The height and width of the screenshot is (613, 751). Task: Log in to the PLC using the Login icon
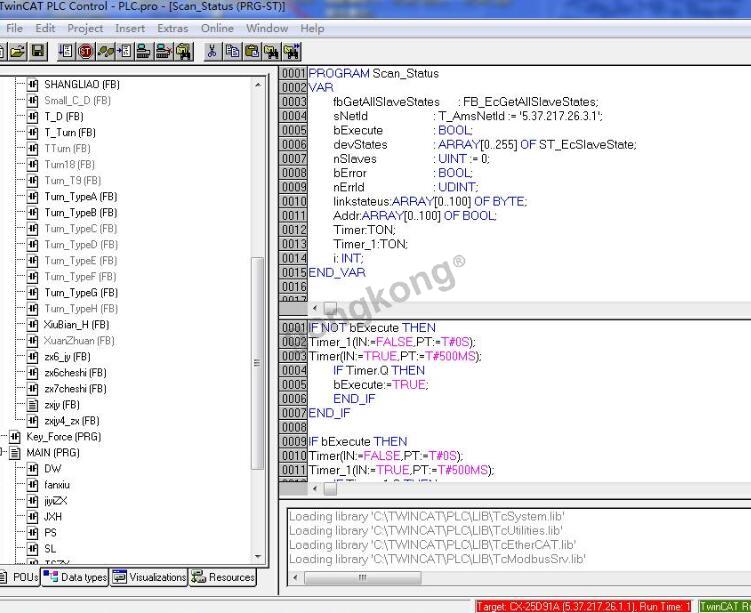(144, 51)
